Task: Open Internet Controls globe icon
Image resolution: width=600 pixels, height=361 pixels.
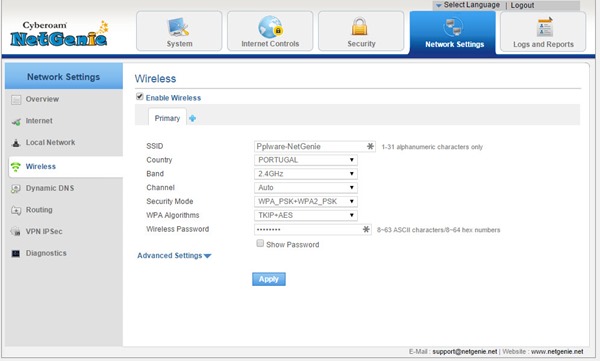Action: pos(270,27)
